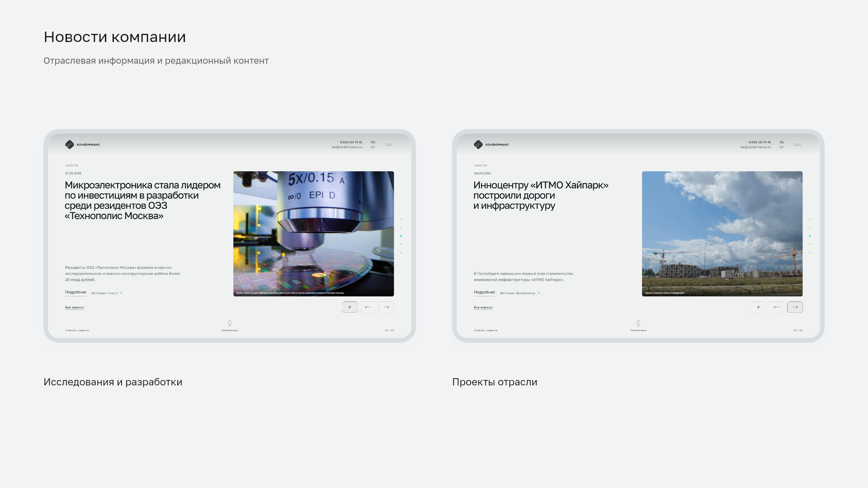Image resolution: width=868 pixels, height=488 pixels.
Task: Open Подробнее link under Технополис Москва article
Action: click(x=75, y=292)
